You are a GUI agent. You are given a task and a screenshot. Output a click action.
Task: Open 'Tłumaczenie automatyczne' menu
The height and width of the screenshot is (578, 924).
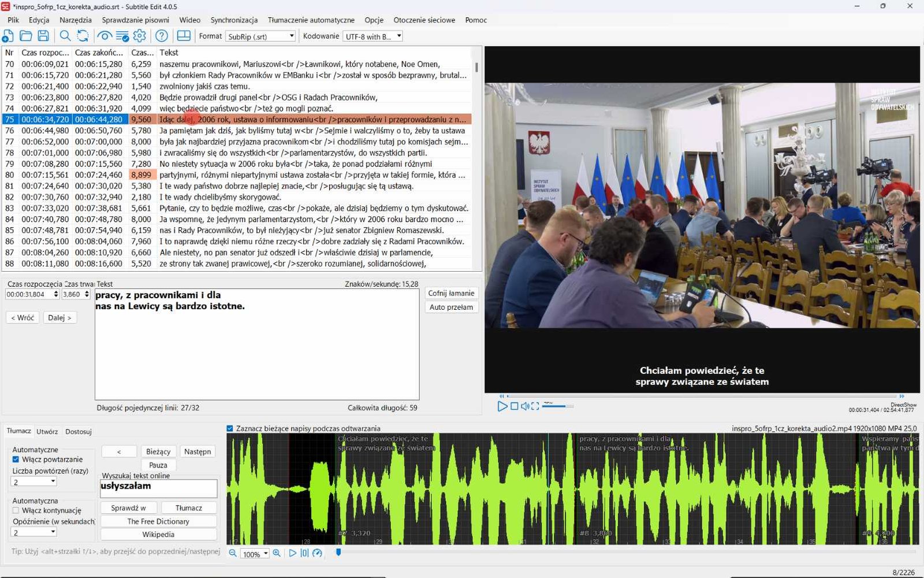click(311, 20)
